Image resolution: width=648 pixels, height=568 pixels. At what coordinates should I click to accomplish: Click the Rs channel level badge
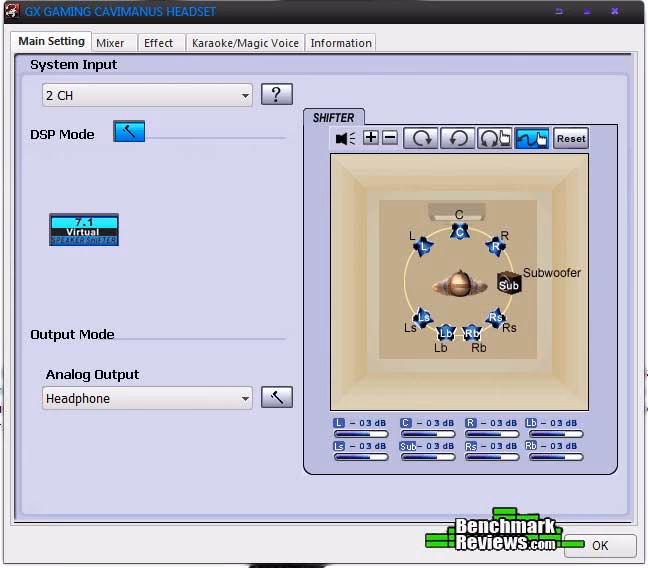pyautogui.click(x=471, y=446)
